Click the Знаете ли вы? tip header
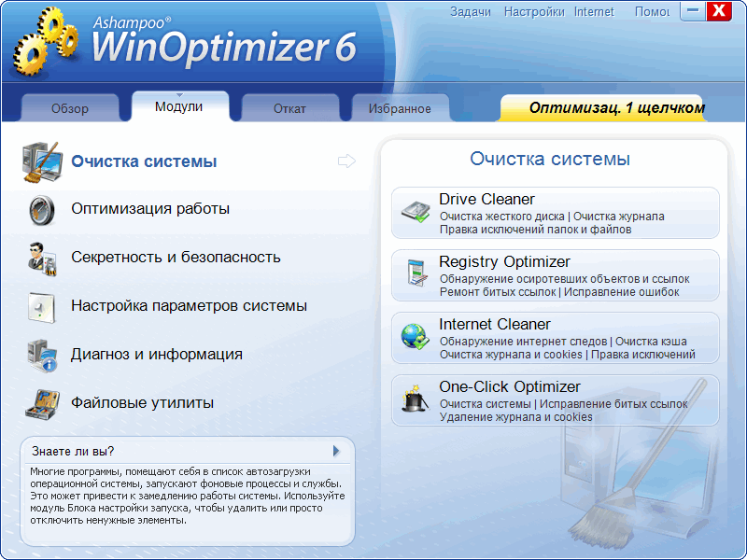Image resolution: width=747 pixels, height=560 pixels. click(74, 451)
